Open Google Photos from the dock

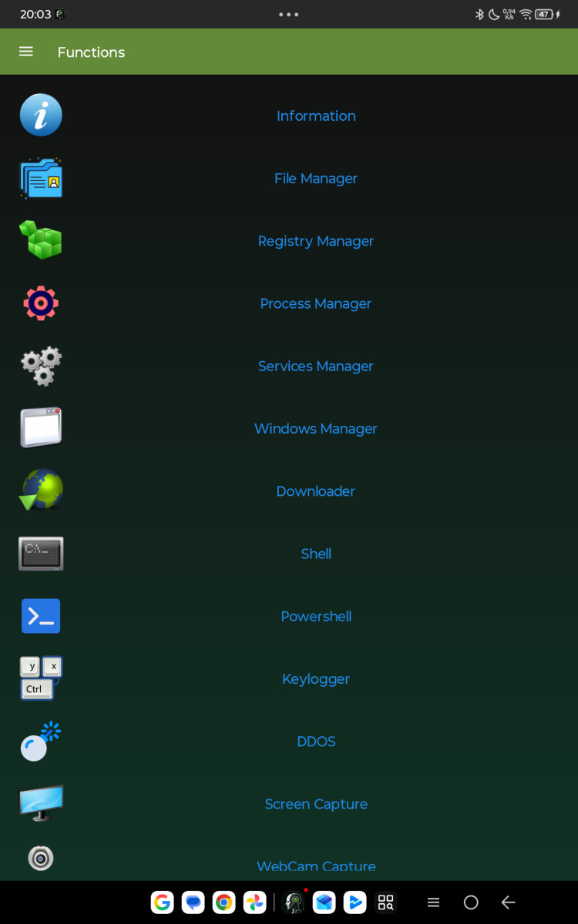coord(255,902)
